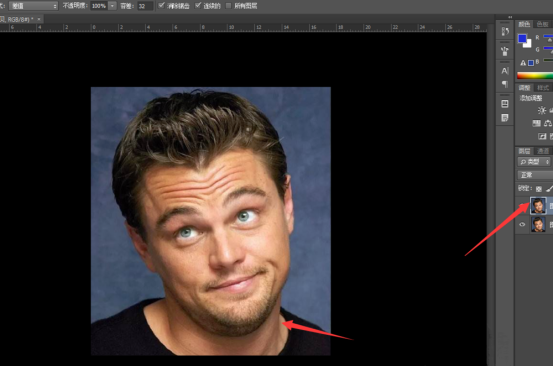The height and width of the screenshot is (367, 553).
Task: Open the mode dropdown in options bar
Action: click(x=33, y=6)
